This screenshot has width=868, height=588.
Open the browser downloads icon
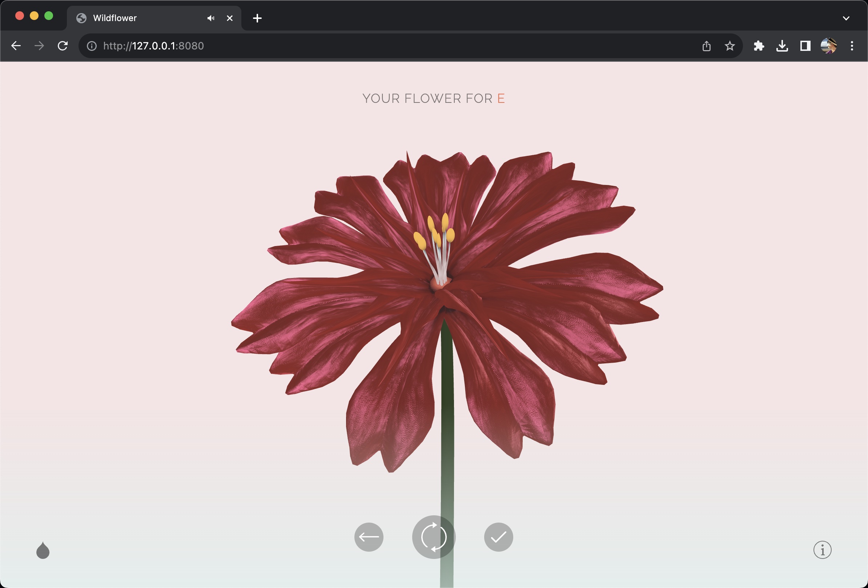[782, 46]
